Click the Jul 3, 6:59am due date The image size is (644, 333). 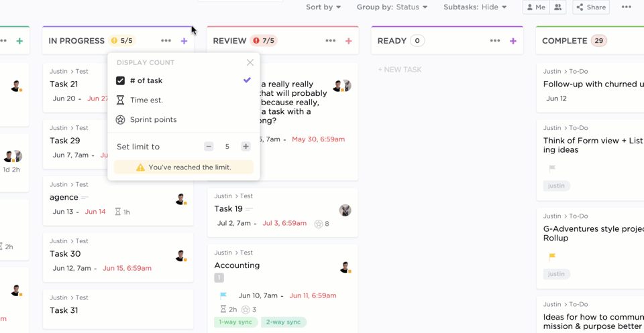[284, 224]
